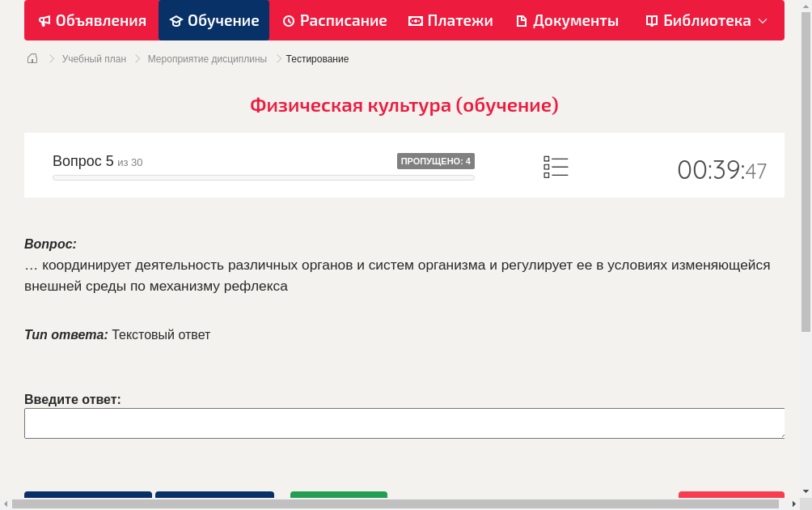The height and width of the screenshot is (510, 812).
Task: Click the document icon beside Документы
Action: 522,20
